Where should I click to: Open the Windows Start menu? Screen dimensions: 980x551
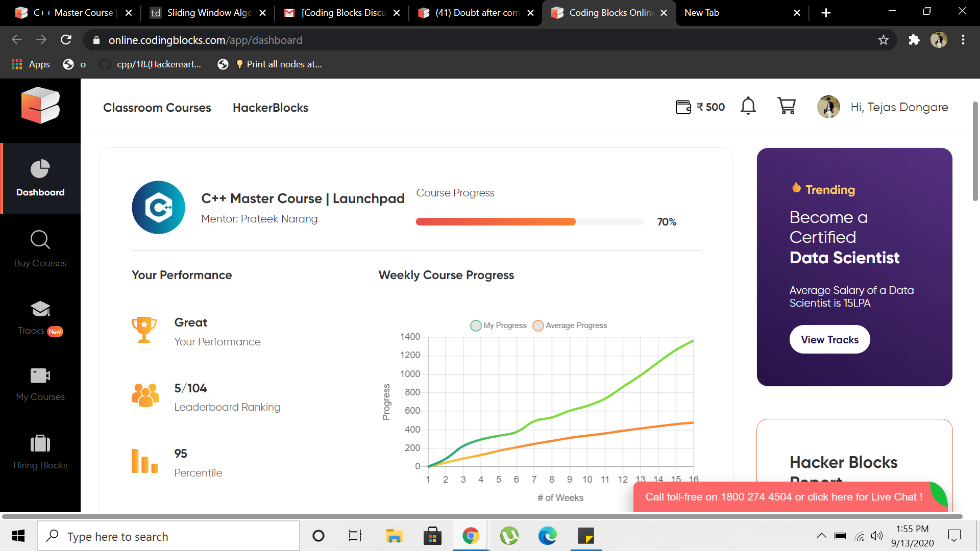pos(18,536)
